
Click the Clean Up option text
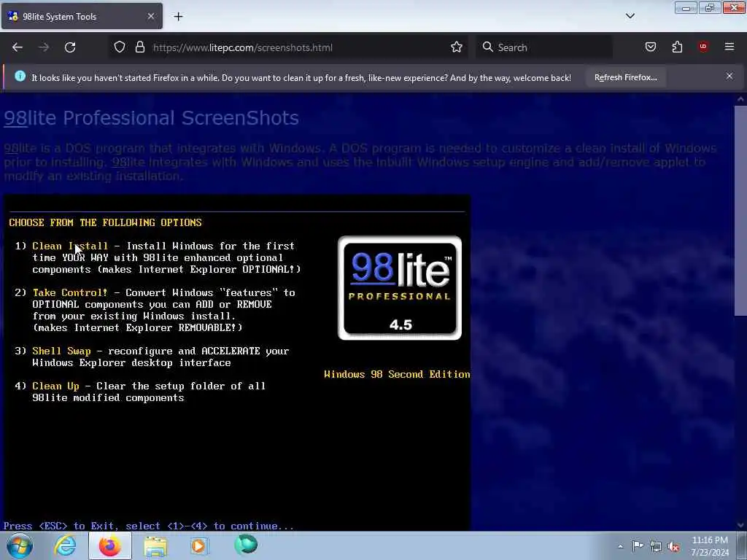click(55, 386)
